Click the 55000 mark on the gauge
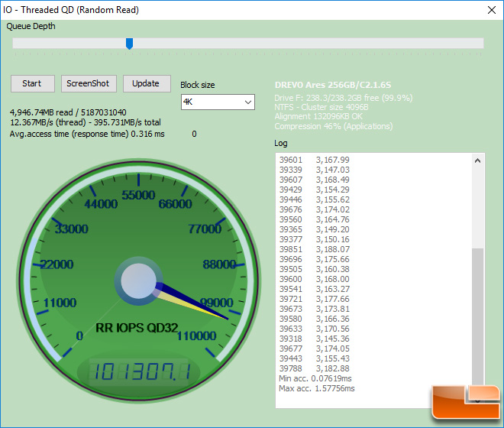This screenshot has height=428, width=504. [138, 195]
